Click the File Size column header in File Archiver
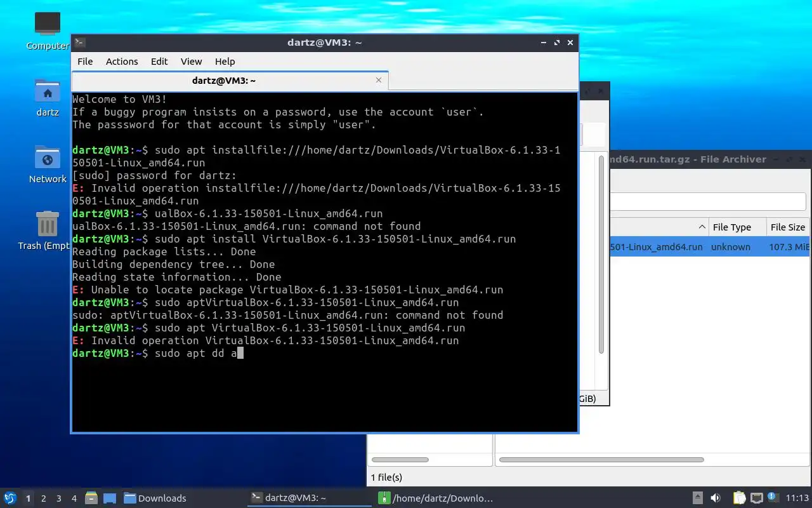Image resolution: width=812 pixels, height=508 pixels. pyautogui.click(x=788, y=227)
